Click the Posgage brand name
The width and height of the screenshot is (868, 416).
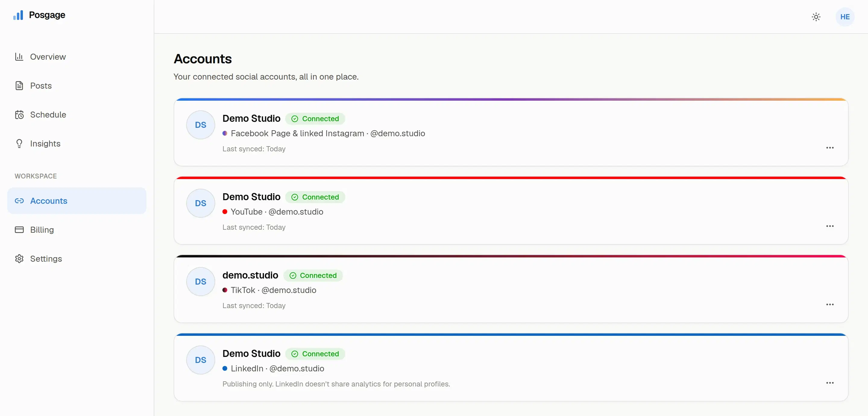47,15
